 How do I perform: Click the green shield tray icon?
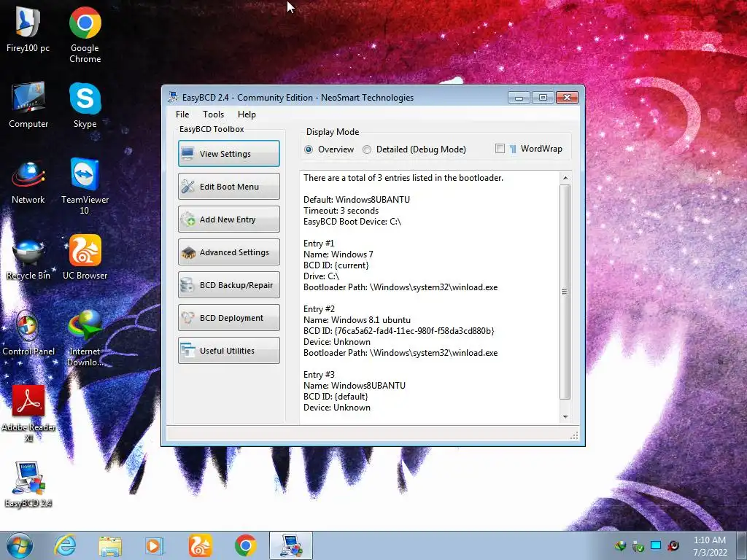(x=638, y=545)
